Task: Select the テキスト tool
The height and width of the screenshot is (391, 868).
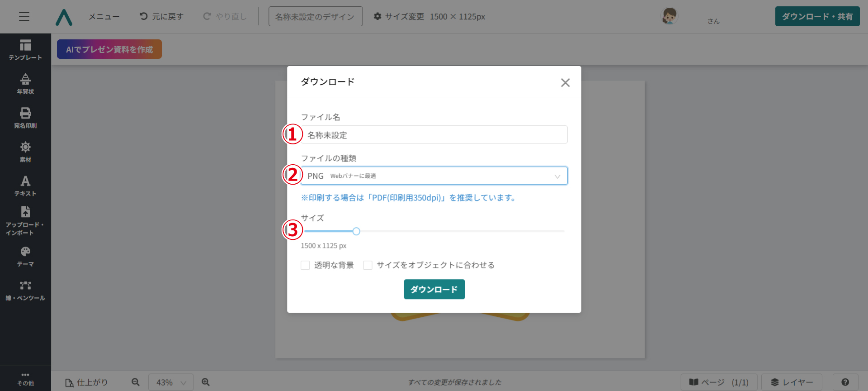Action: click(x=25, y=186)
